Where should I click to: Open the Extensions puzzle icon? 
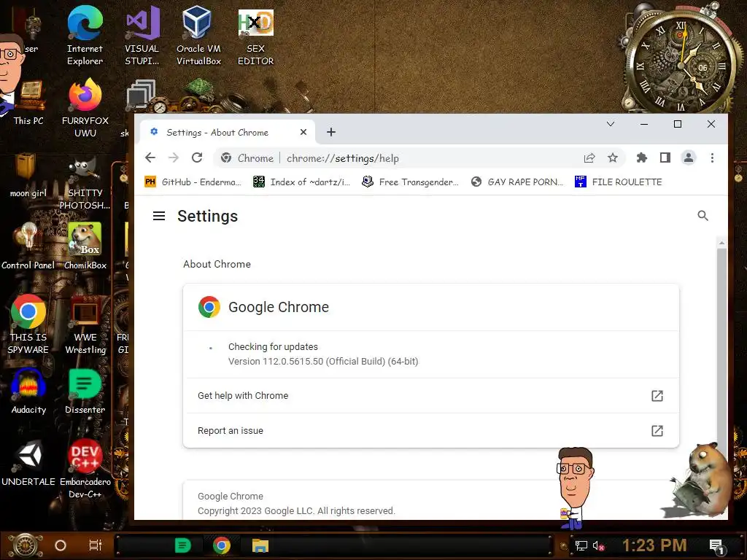(x=642, y=158)
